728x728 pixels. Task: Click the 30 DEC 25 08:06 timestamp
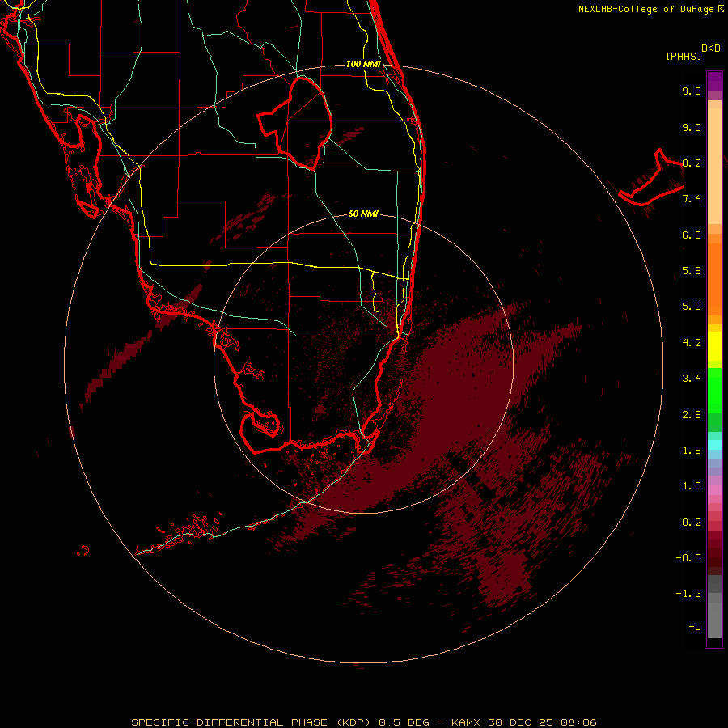point(542,722)
